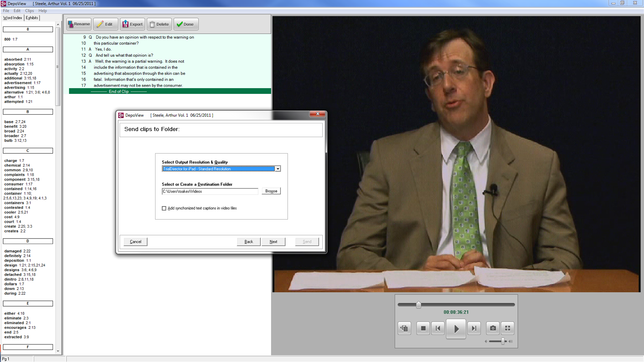
Task: Click the 'End of Clip' marker row
Action: coord(170,92)
